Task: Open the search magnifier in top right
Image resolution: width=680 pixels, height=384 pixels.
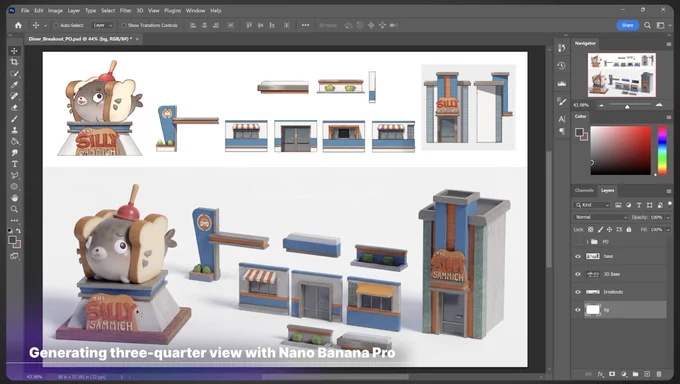Action: pos(647,25)
